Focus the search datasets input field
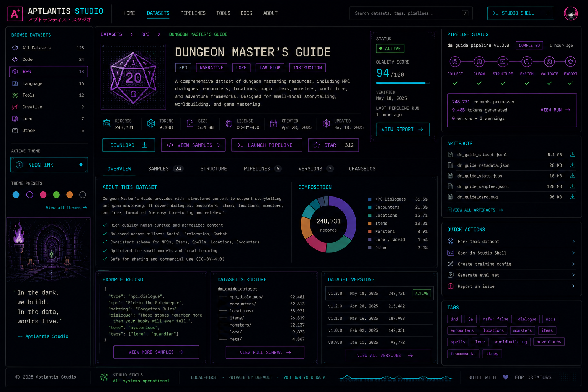Viewport: 588px width, 392px height. click(x=411, y=13)
